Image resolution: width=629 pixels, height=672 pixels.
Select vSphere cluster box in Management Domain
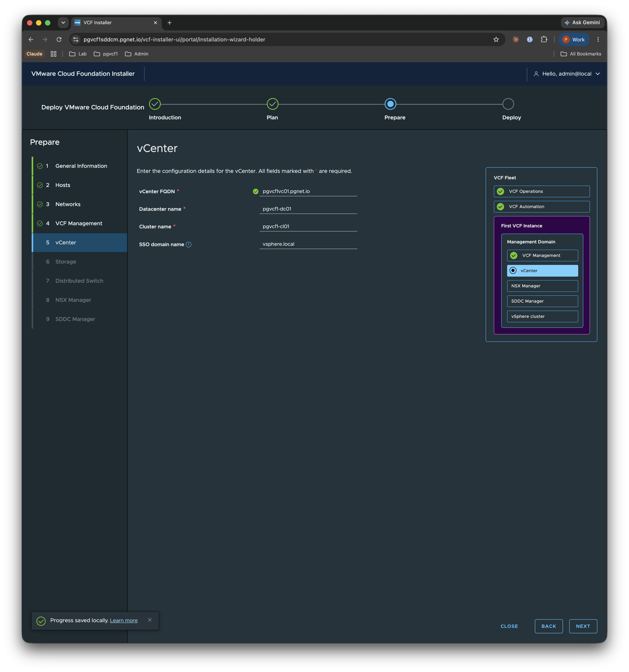click(x=542, y=316)
